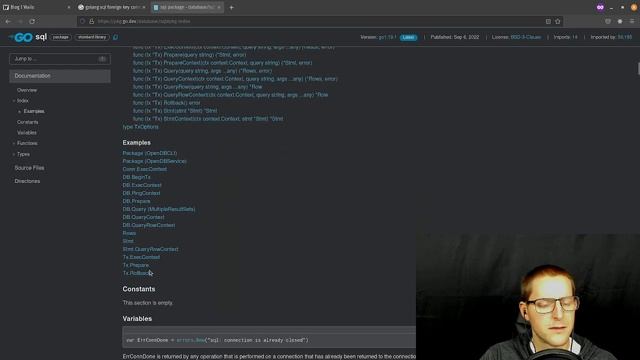
Task: Open the DB.ExecContext example link
Action: point(142,185)
